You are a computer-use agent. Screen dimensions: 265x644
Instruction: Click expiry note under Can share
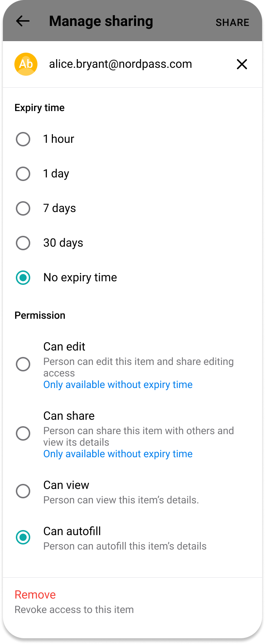[118, 454]
